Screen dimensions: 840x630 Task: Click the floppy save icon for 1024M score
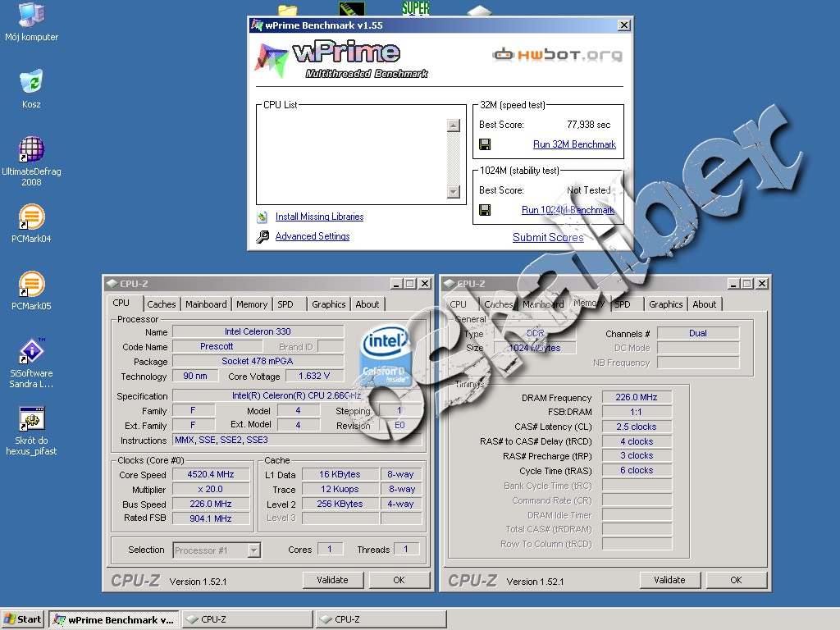pos(485,210)
